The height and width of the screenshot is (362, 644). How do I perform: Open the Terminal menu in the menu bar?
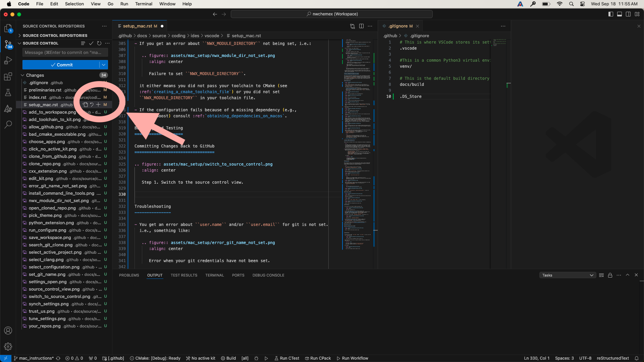tap(144, 4)
